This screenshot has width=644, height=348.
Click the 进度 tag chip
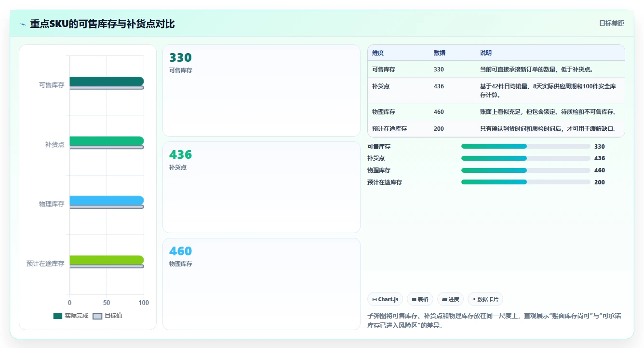[451, 299]
